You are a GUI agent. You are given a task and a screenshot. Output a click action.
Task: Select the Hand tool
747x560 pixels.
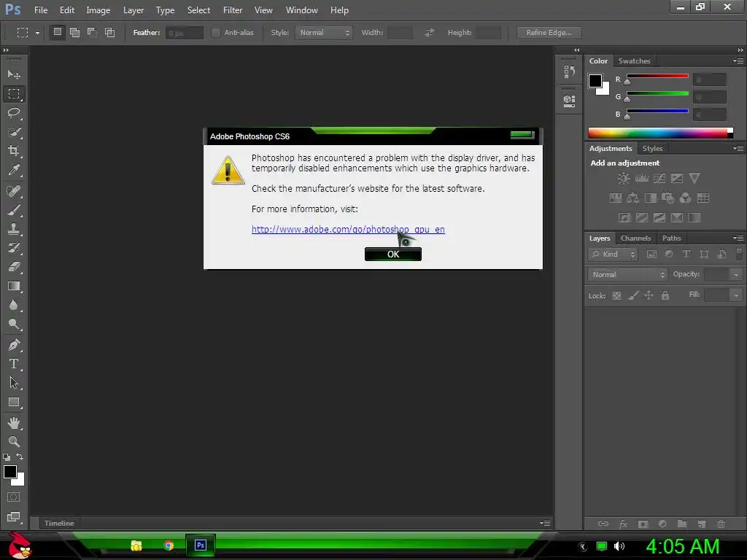coord(14,423)
